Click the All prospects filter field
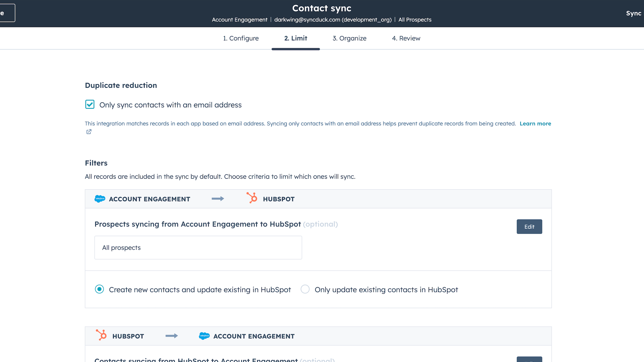Viewport: 644px width, 362px height. point(198,248)
